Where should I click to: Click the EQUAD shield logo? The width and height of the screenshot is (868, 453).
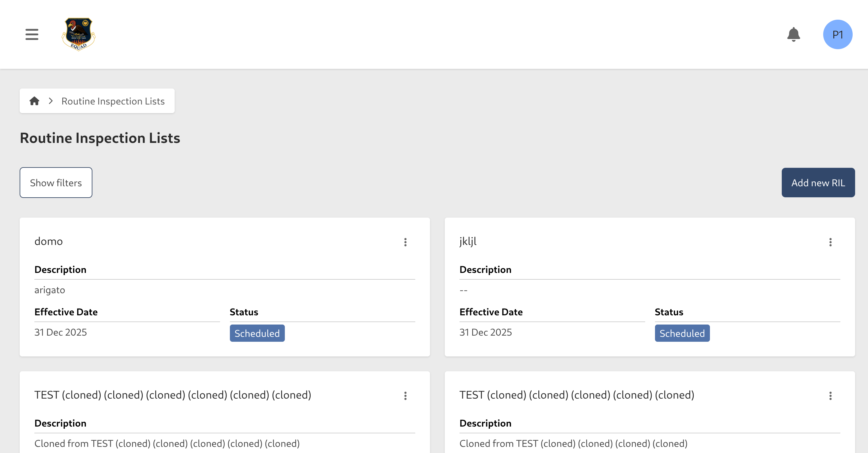(x=79, y=34)
